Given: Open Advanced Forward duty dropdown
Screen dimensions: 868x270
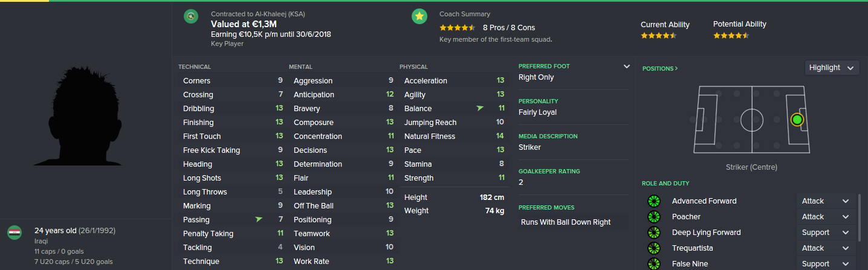Looking at the screenshot, I should click(x=826, y=201).
